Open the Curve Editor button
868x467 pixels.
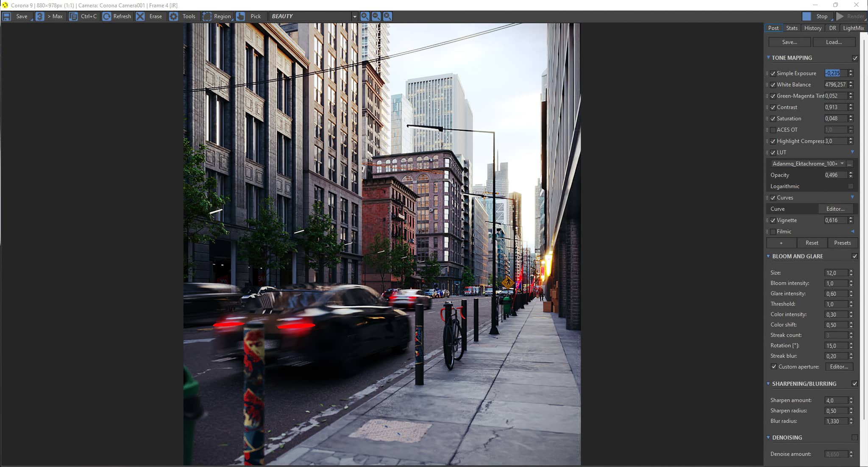(x=835, y=209)
